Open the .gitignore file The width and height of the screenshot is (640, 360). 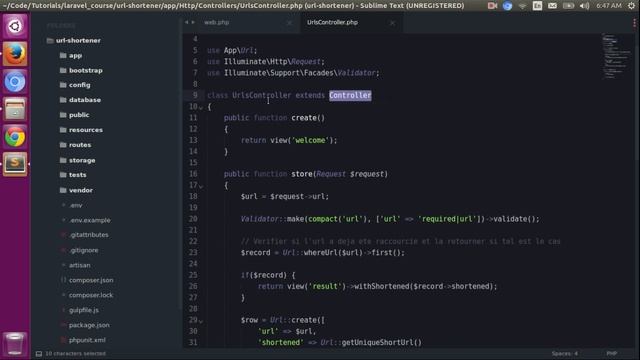pyautogui.click(x=84, y=250)
